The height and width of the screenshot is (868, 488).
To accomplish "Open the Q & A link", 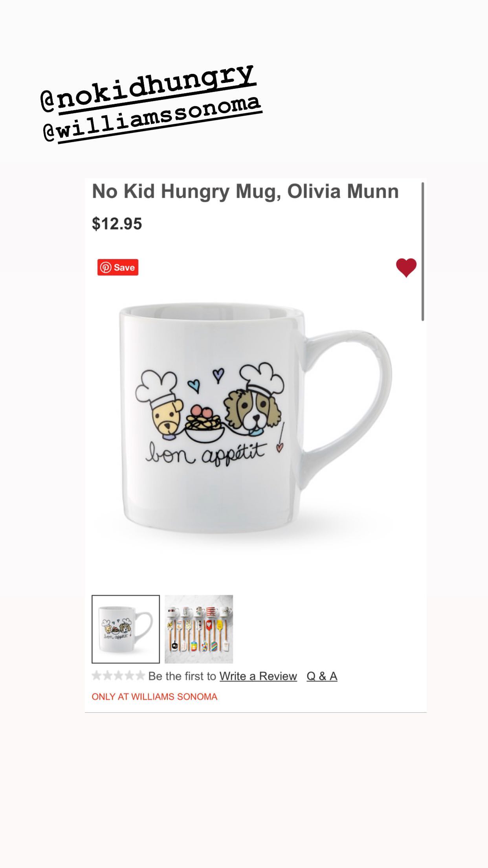I will [322, 676].
